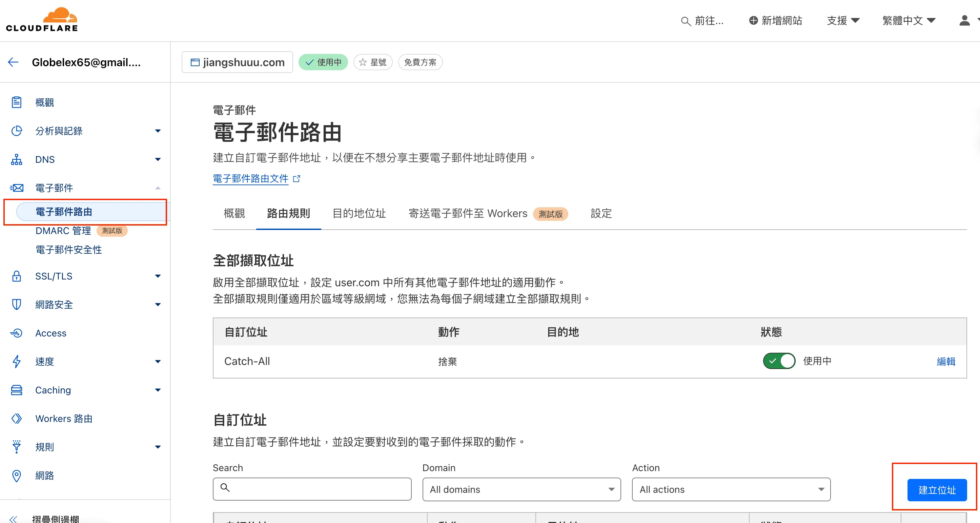This screenshot has height=523, width=980.
Task: Click the DNS network icon
Action: pyautogui.click(x=16, y=159)
